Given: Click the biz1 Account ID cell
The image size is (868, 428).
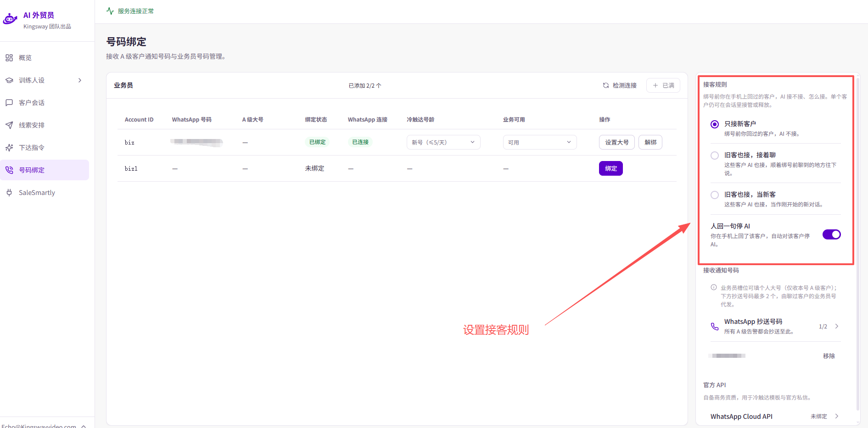Looking at the screenshot, I should tap(131, 168).
